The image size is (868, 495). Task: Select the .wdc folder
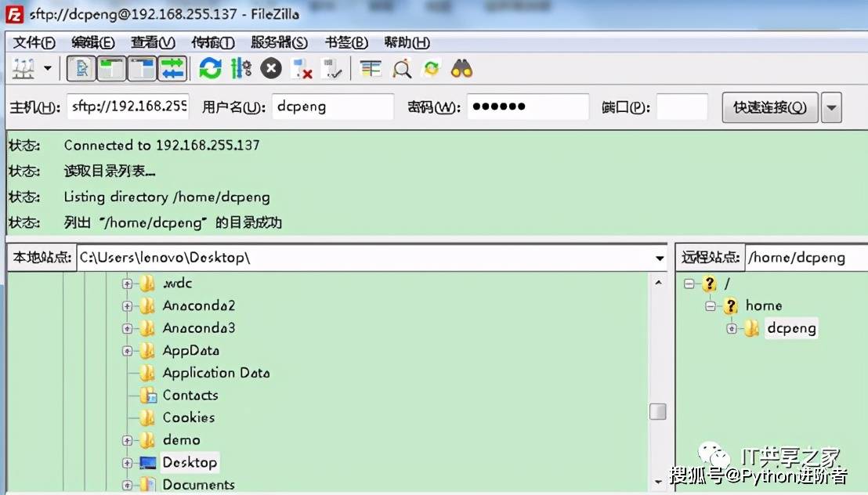177,284
